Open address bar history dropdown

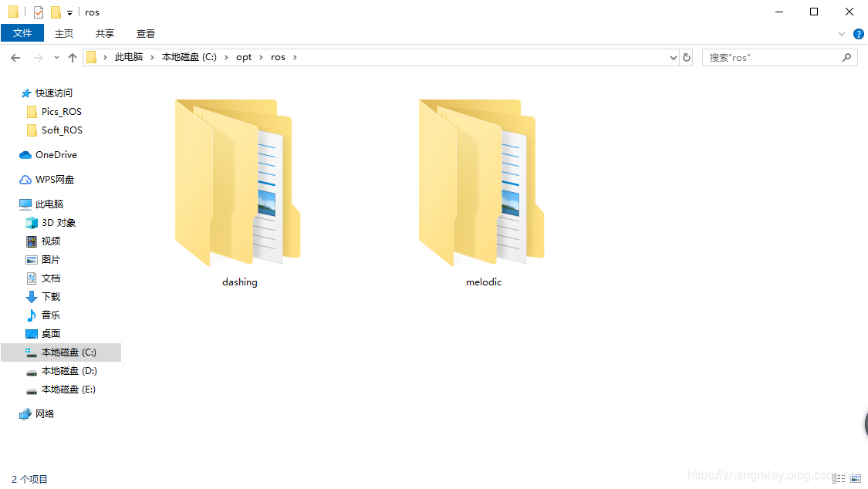tap(673, 58)
